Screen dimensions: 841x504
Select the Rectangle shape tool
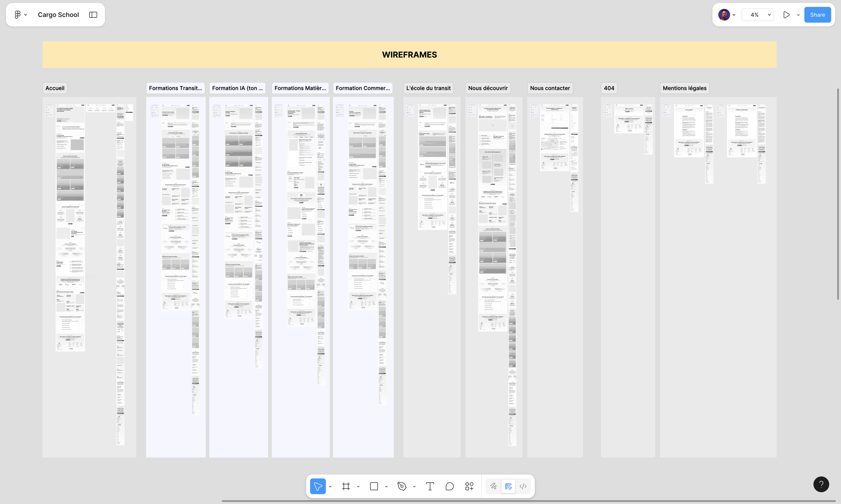coord(374,486)
